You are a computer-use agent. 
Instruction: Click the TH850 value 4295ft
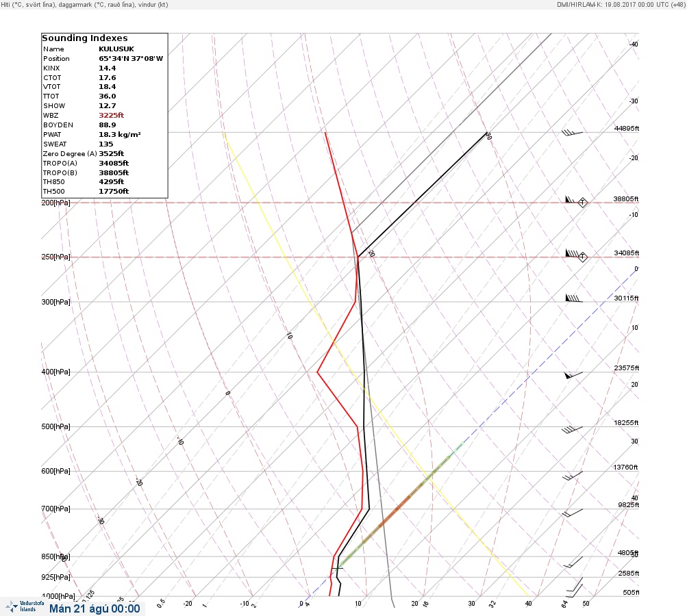[111, 181]
